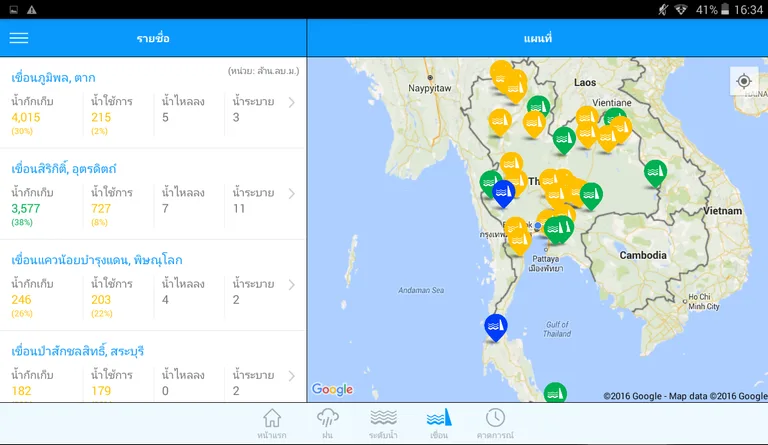
Task: Tap the Wi-Fi status icon
Action: tap(680, 10)
